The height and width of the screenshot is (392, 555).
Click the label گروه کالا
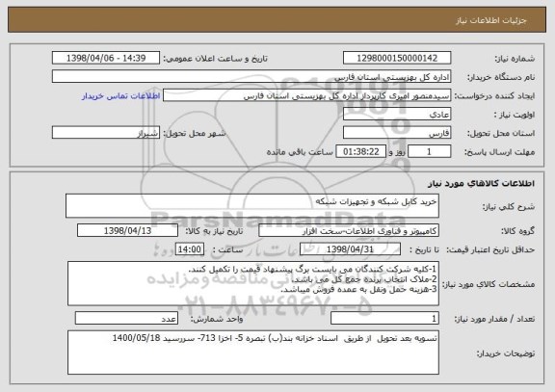point(517,231)
